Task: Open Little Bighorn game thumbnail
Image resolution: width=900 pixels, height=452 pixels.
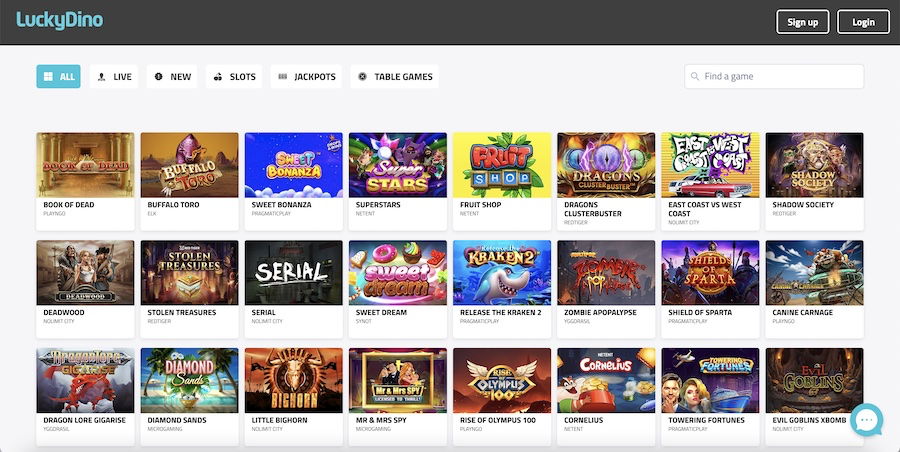Action: pyautogui.click(x=293, y=380)
